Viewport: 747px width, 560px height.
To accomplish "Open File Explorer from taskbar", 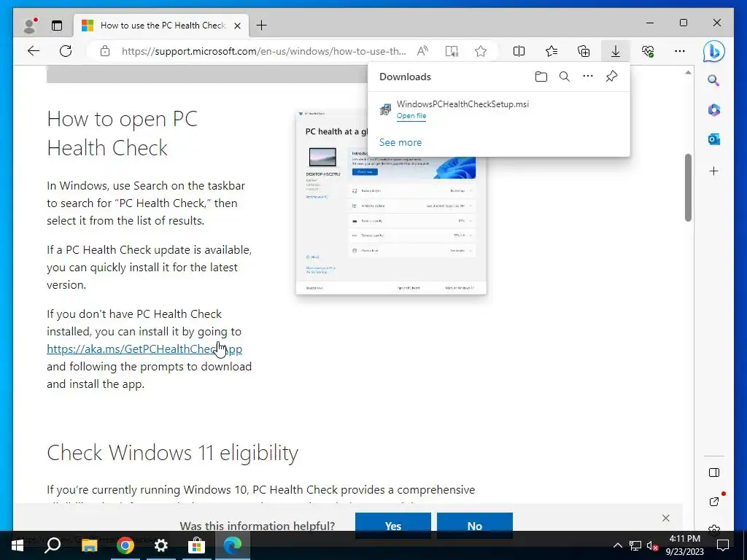I will [x=89, y=545].
